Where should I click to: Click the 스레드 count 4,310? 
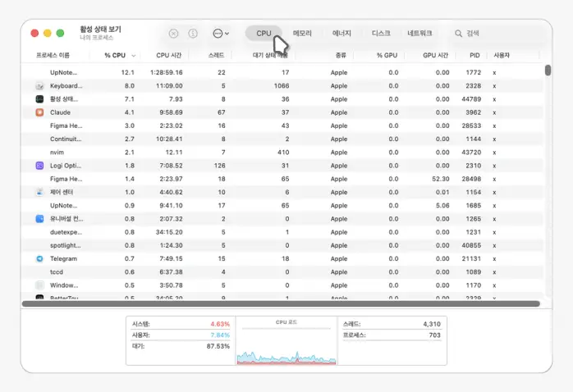(x=432, y=324)
